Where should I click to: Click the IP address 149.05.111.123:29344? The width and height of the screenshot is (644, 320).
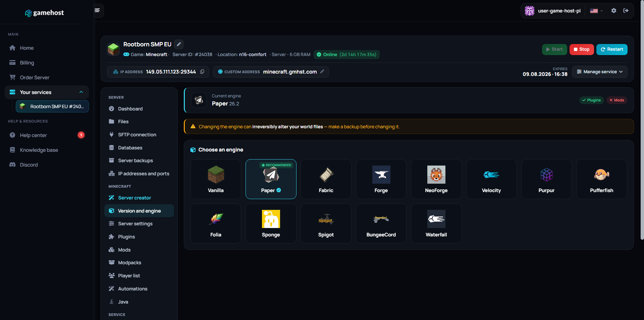tap(171, 72)
